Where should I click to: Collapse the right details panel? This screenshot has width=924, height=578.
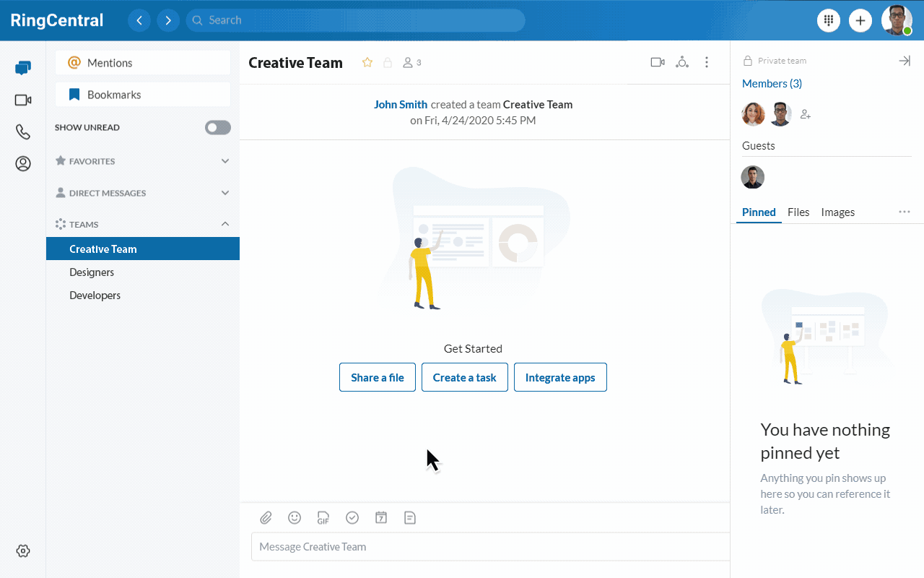[x=904, y=61]
